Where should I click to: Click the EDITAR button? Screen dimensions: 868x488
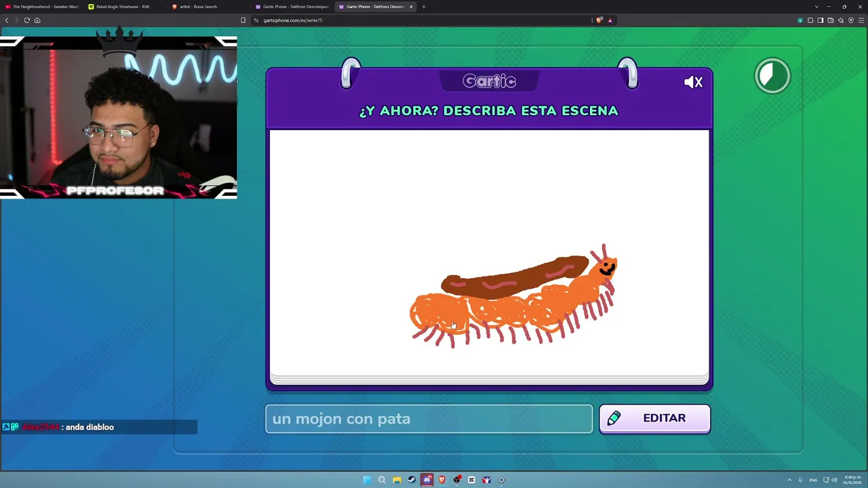[654, 418]
